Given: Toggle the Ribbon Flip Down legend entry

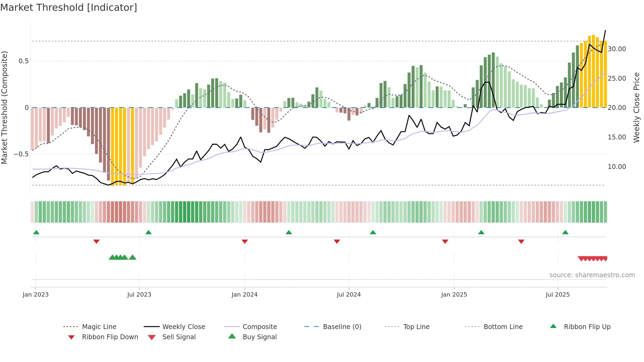Looking at the screenshot, I should click(103, 337).
